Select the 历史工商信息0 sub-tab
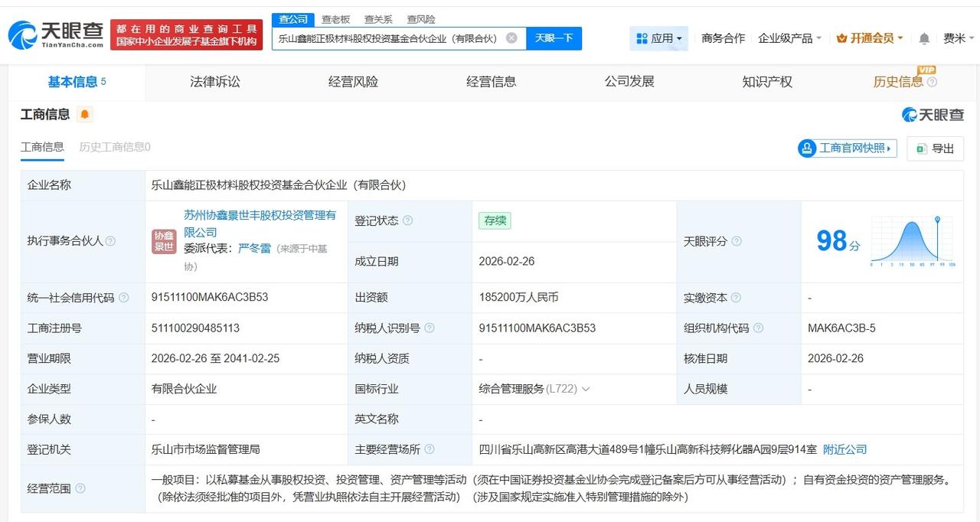This screenshot has width=980, height=522. 115,147
